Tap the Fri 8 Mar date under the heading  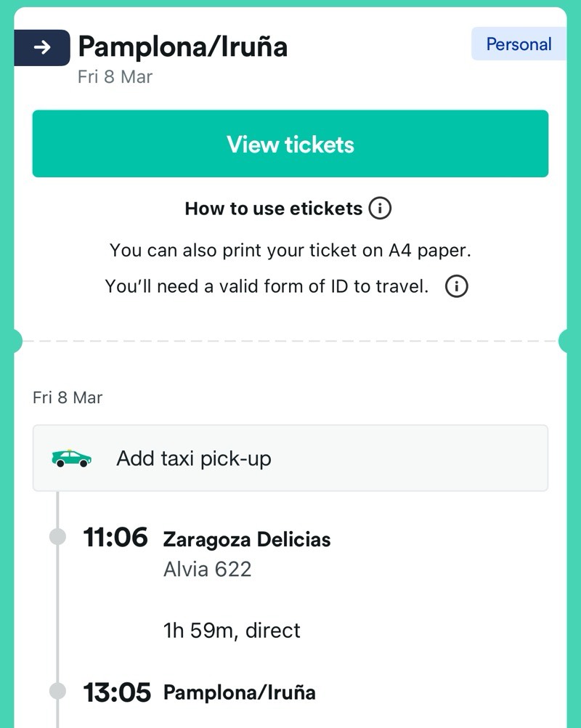click(x=115, y=77)
